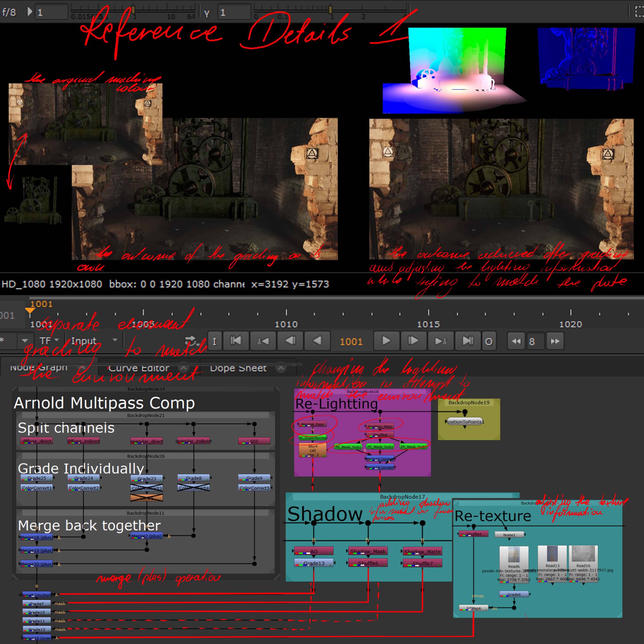The height and width of the screenshot is (644, 644).
Task: Select the diffuse_indirect node
Action: click(83, 441)
